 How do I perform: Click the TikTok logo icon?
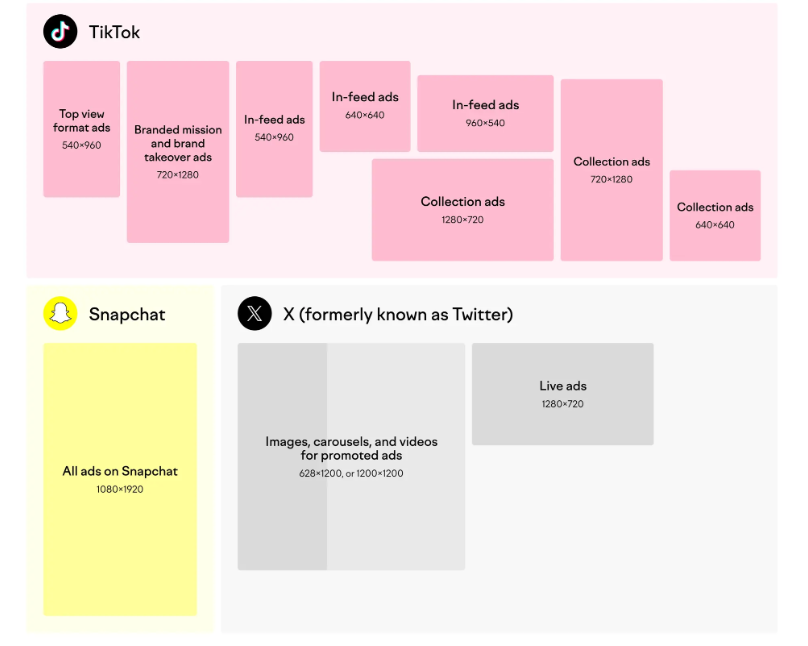point(60,31)
